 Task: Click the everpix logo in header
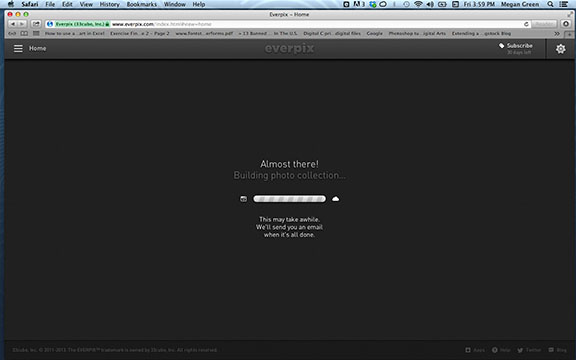289,48
